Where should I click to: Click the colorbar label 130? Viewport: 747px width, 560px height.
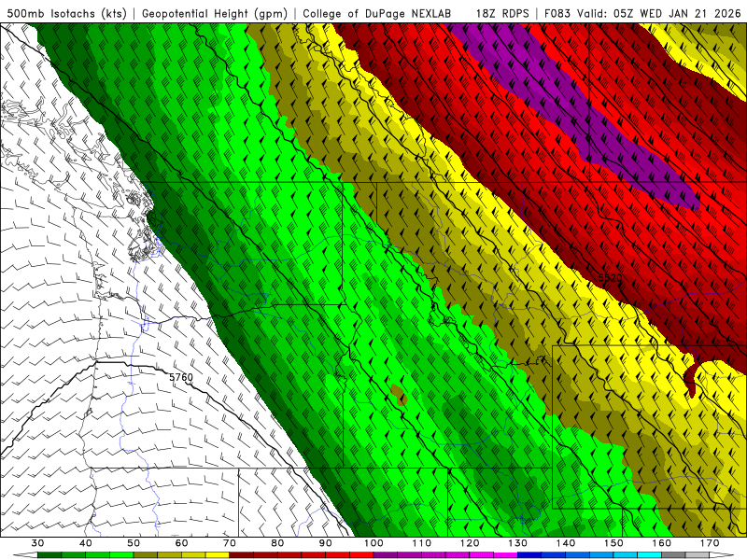[x=518, y=543]
